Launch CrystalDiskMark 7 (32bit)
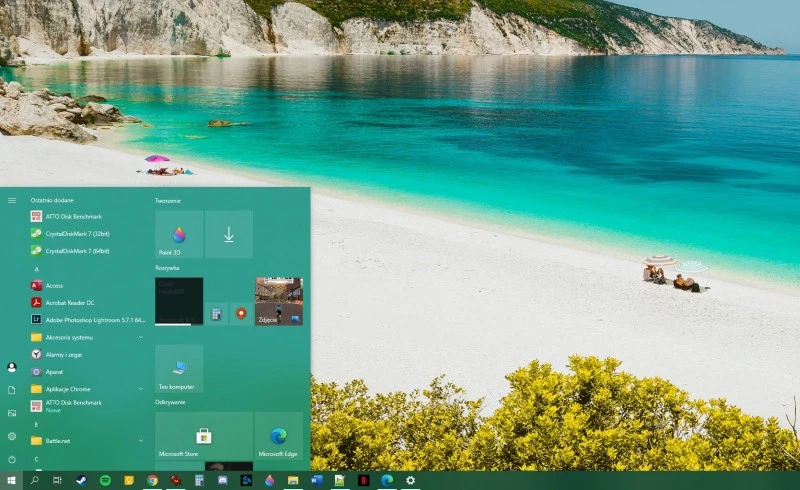This screenshot has width=800, height=490. [x=88, y=234]
